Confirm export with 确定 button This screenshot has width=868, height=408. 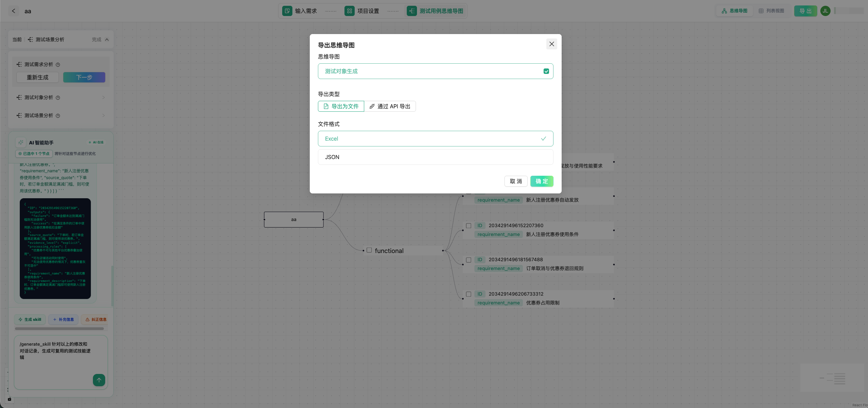[542, 181]
